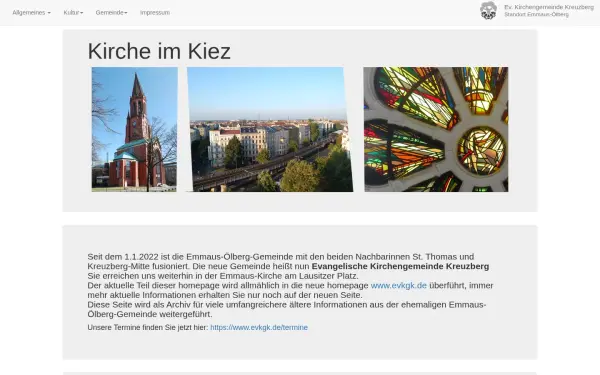Select the stained glass window photo
600x375 pixels.
(x=436, y=129)
